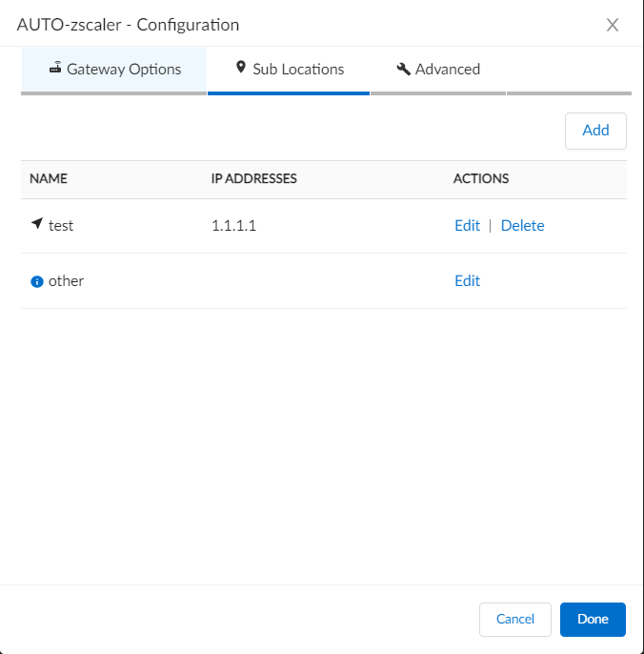Viewport: 644px width, 654px height.
Task: Select the 1.1.1.1 IP address cell
Action: (234, 226)
